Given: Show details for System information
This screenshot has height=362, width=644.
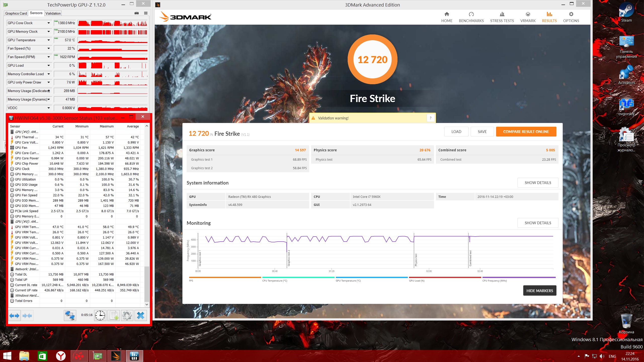Looking at the screenshot, I should coord(538,183).
